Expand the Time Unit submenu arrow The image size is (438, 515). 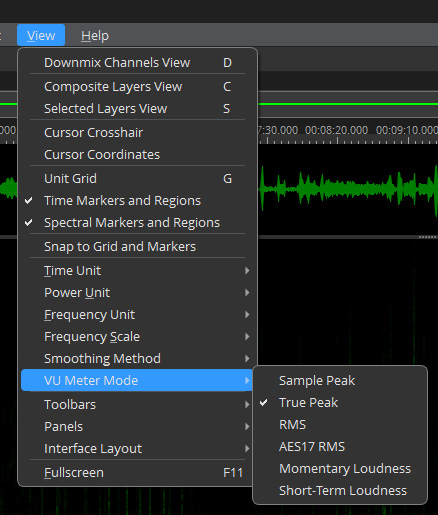247,271
